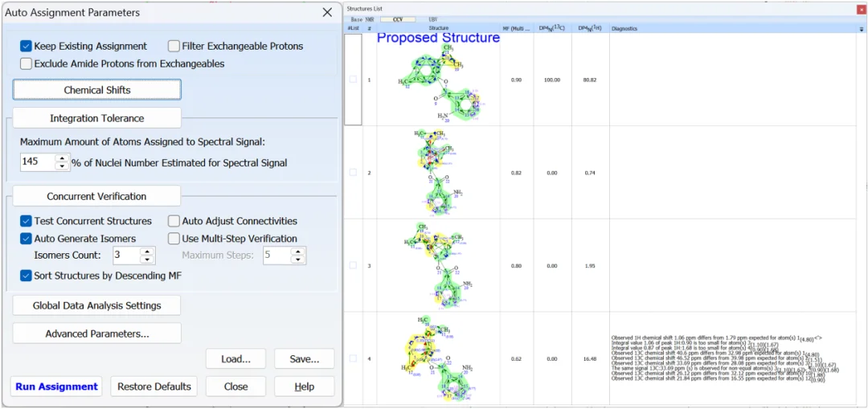This screenshot has width=868, height=409.
Task: Decrease the Maximum Steps value
Action: pyautogui.click(x=298, y=259)
